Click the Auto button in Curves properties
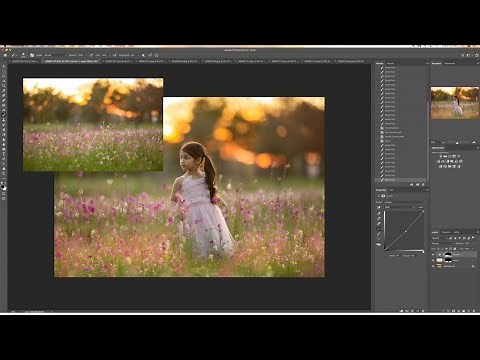Image resolution: width=480 pixels, height=360 pixels. [421, 207]
